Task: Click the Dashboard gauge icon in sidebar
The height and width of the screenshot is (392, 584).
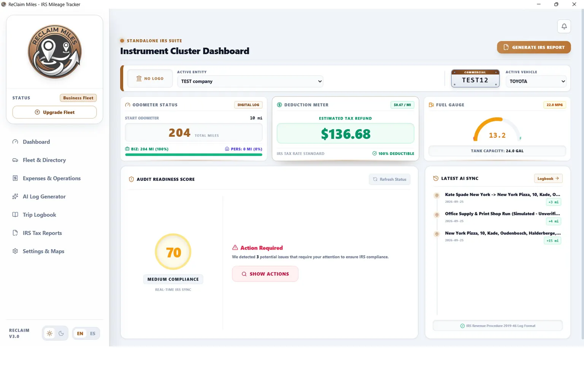Action: pos(15,142)
